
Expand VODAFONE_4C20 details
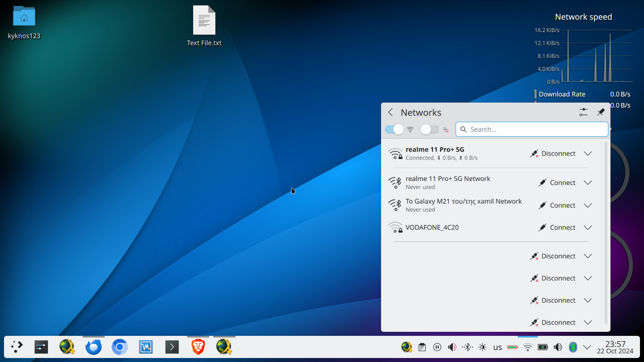point(588,228)
